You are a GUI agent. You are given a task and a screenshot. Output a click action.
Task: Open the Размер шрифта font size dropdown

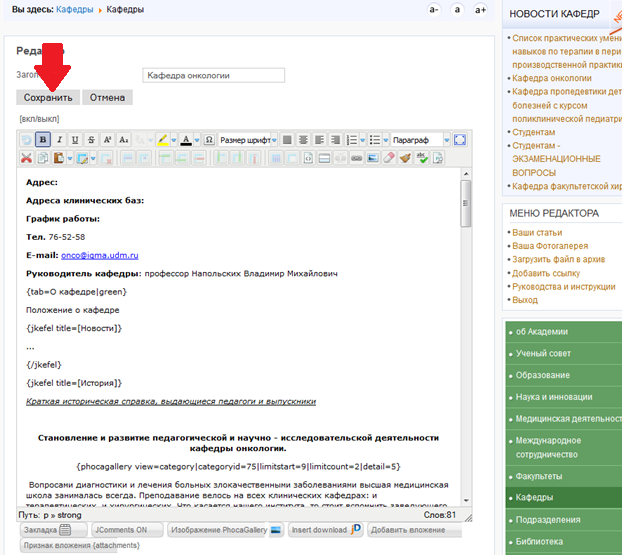[248, 140]
